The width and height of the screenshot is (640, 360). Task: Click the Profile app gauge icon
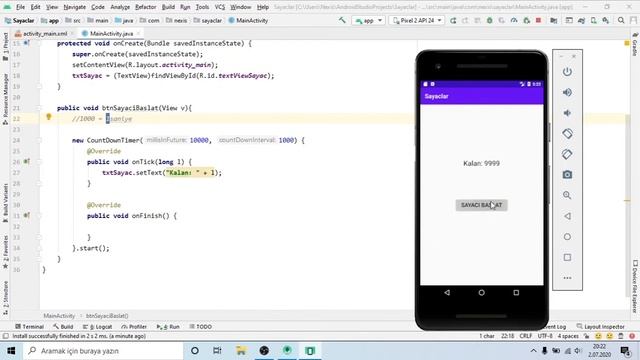click(514, 20)
